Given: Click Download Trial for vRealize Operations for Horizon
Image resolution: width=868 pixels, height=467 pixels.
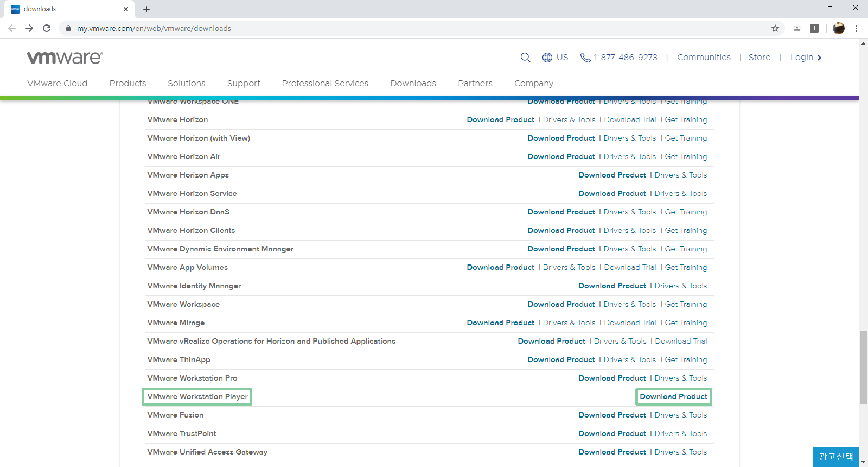Looking at the screenshot, I should [681, 341].
